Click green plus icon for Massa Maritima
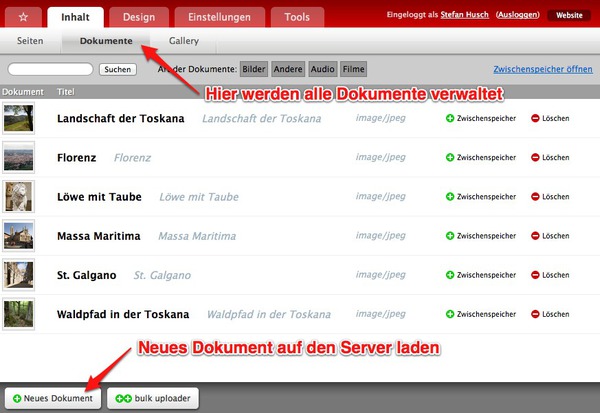 coord(450,236)
